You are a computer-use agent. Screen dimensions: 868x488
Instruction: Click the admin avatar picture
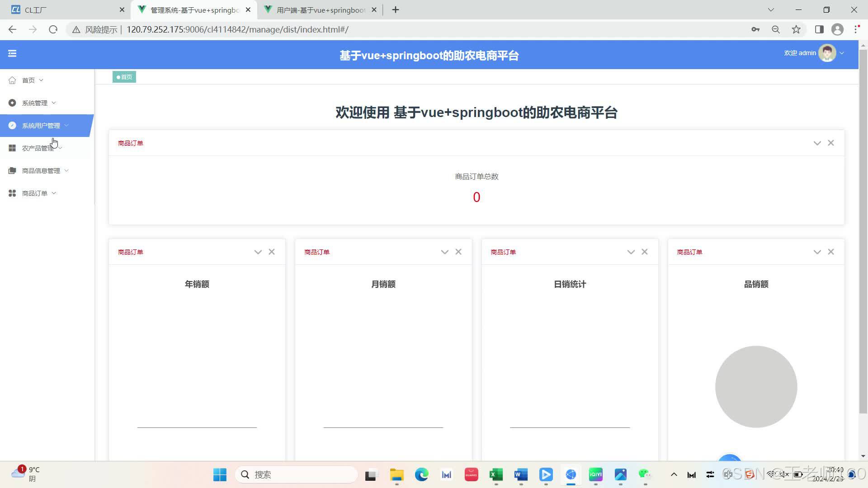(x=827, y=53)
